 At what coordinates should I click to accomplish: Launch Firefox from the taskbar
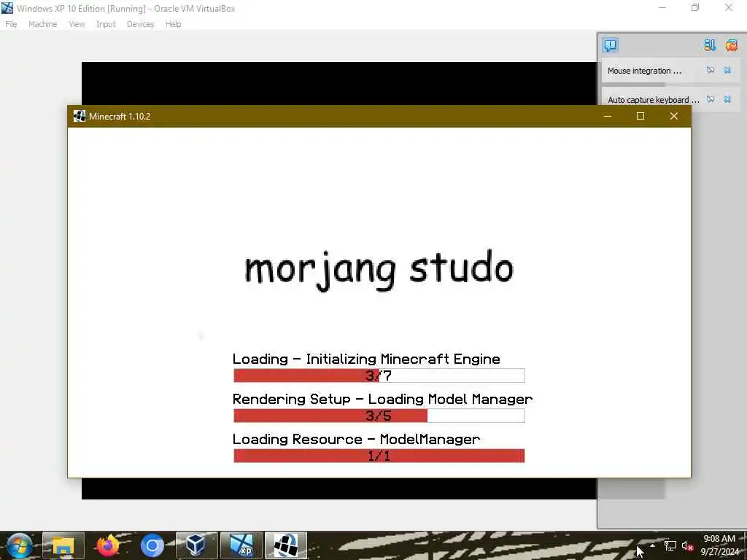tap(108, 545)
